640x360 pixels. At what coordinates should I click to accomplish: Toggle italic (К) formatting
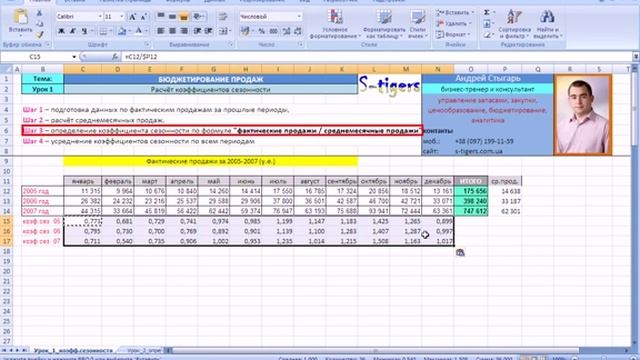point(73,31)
